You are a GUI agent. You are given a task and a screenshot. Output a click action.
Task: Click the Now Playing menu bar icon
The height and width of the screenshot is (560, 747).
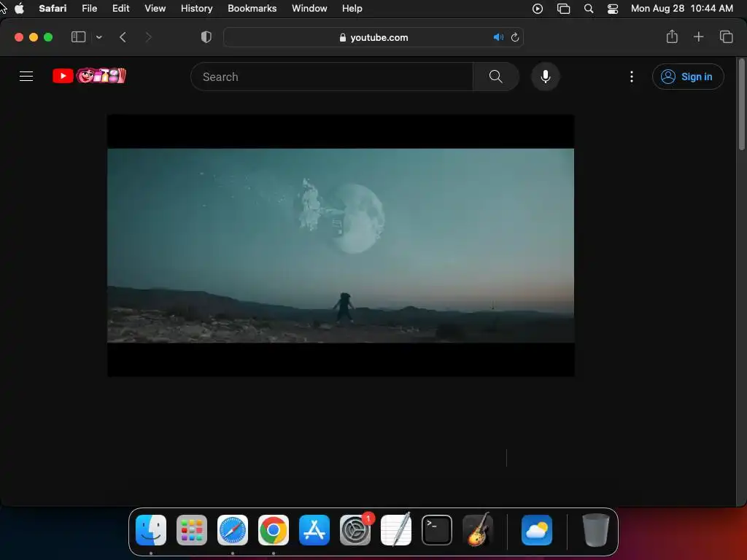[538, 9]
